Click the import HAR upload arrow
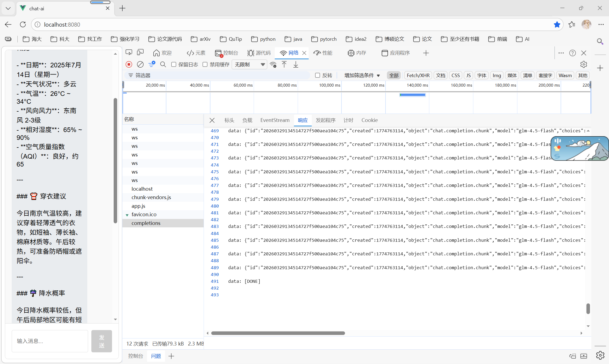 (x=284, y=64)
